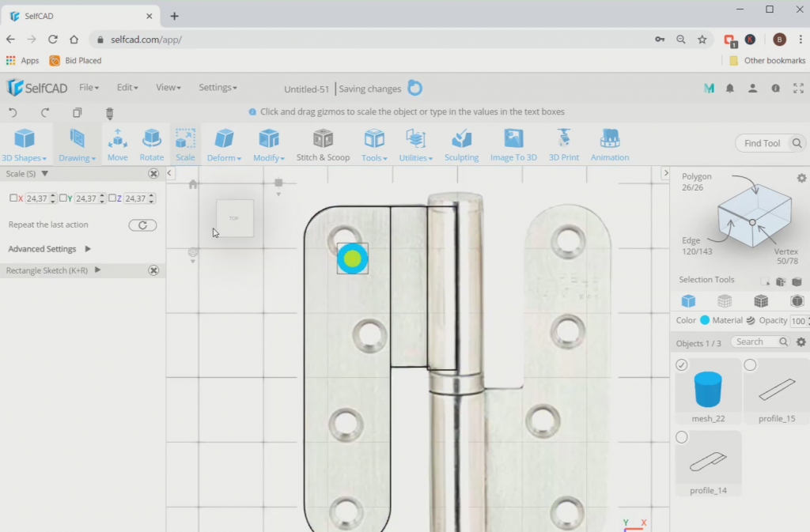810x532 pixels.
Task: Launch the Image To 3D feature
Action: (513, 144)
